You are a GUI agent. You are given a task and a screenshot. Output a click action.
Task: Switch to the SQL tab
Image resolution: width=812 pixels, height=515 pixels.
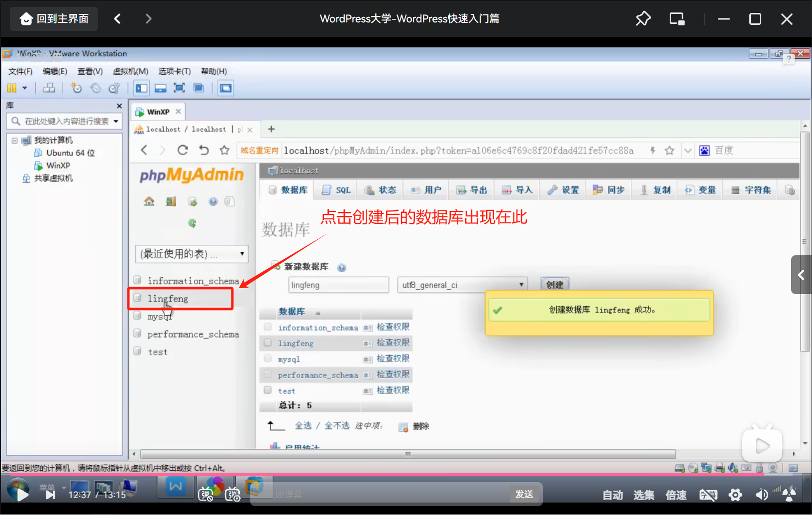(x=337, y=190)
